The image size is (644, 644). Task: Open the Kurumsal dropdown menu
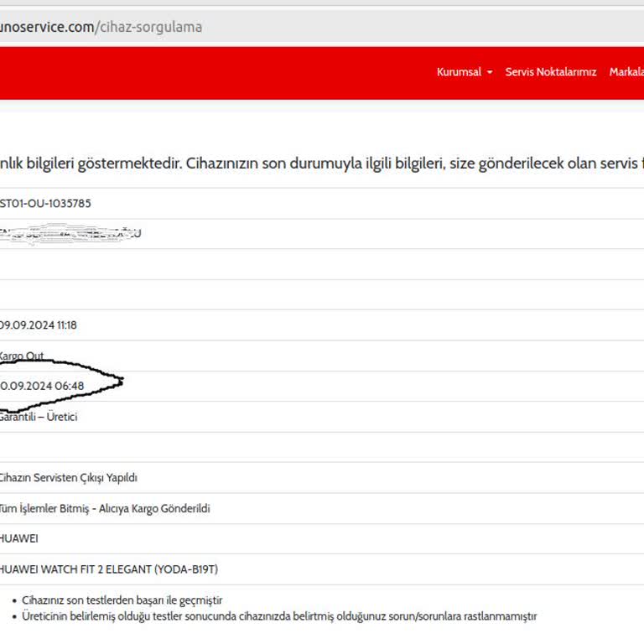465,72
